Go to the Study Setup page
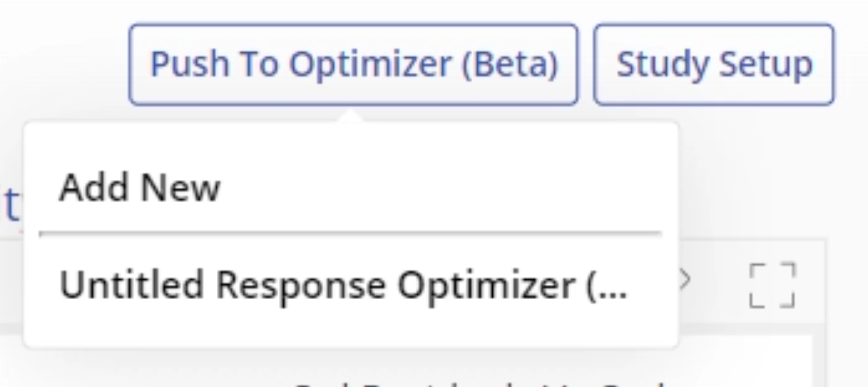 point(714,64)
